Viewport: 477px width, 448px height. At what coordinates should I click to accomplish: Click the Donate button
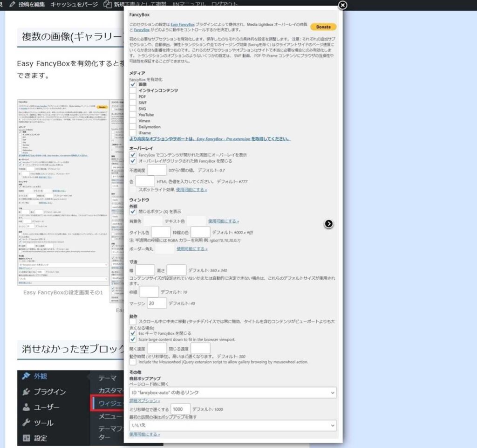pyautogui.click(x=323, y=27)
